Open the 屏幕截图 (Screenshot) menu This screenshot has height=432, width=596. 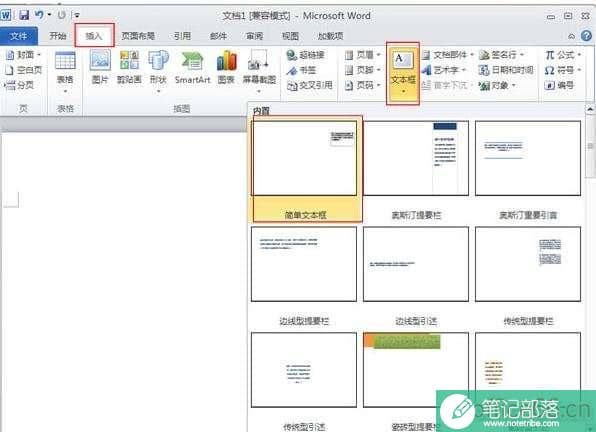[259, 71]
